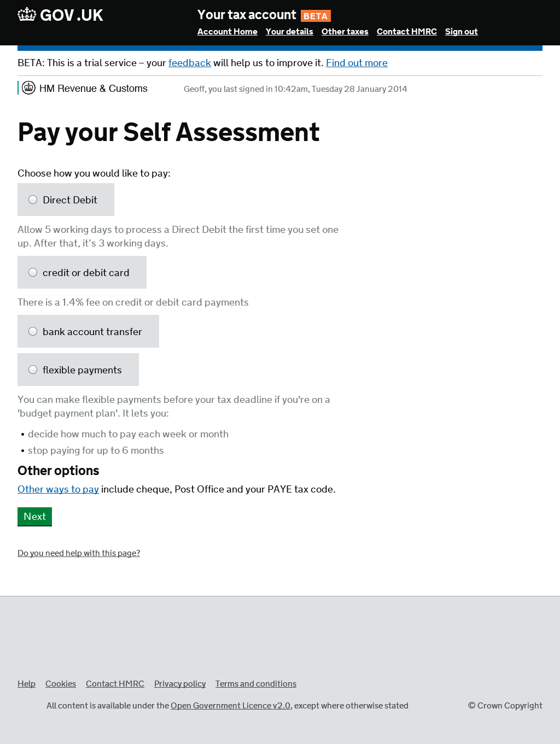Click the Find out more link

[x=357, y=63]
